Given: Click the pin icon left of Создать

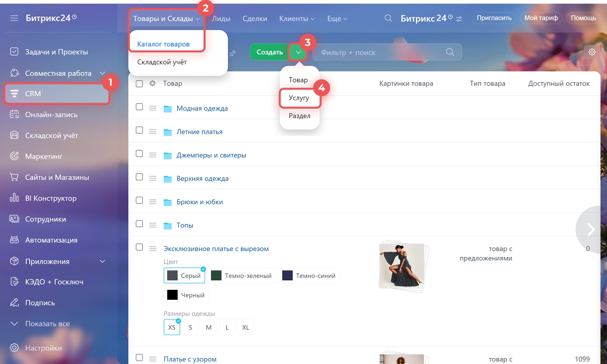Looking at the screenshot, I should click(x=232, y=53).
